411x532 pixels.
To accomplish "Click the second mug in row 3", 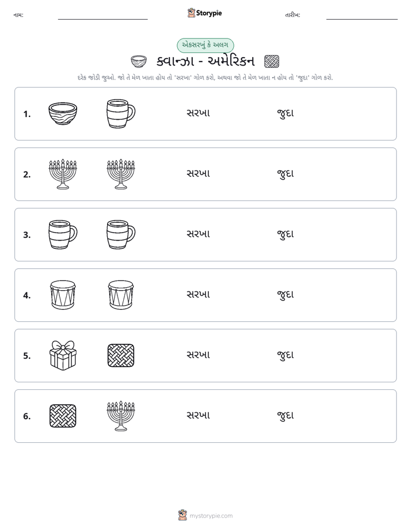I will pos(121,234).
